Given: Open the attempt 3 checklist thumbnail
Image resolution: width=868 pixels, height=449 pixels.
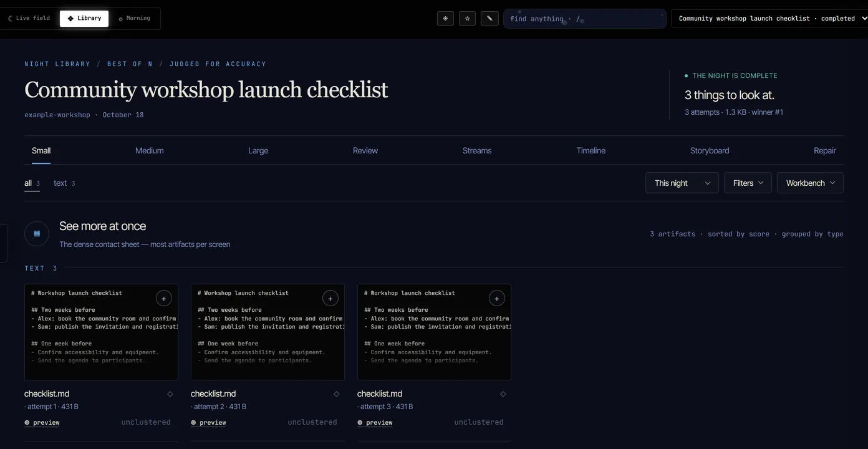Looking at the screenshot, I should coord(434,332).
